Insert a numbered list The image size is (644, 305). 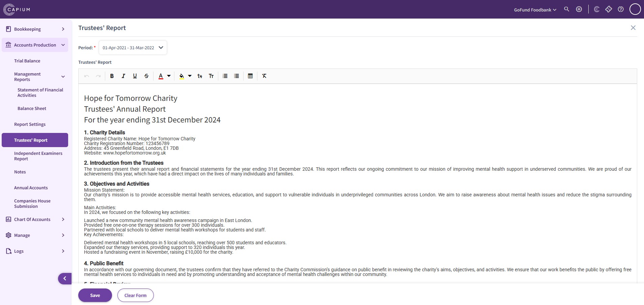click(x=225, y=76)
